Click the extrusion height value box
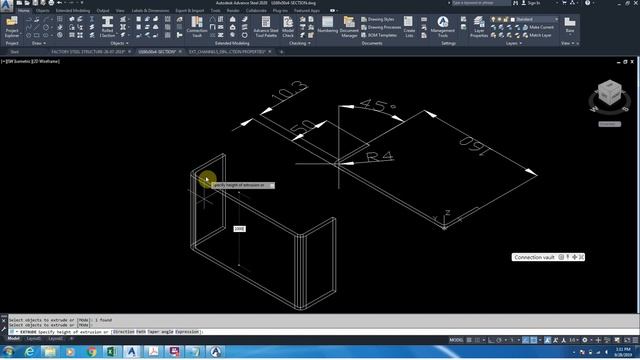Screen dimensions: 640x360 tap(240, 229)
